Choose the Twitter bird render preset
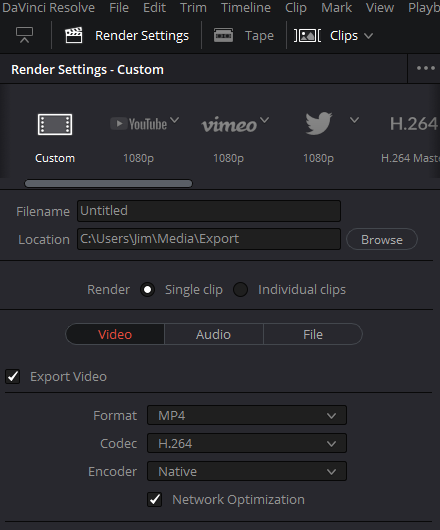The height and width of the screenshot is (530, 440). click(x=319, y=123)
